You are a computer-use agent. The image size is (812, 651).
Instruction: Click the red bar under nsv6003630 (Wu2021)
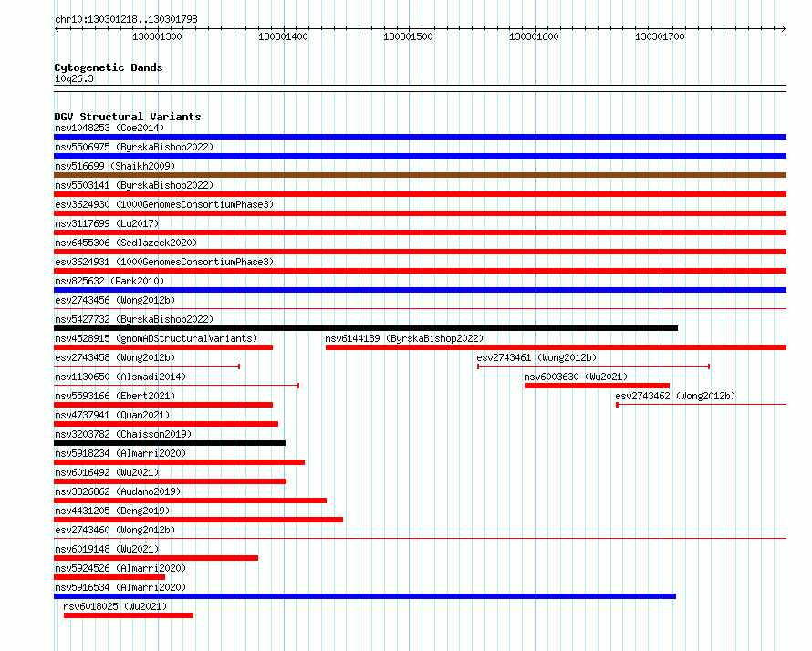[x=597, y=386]
